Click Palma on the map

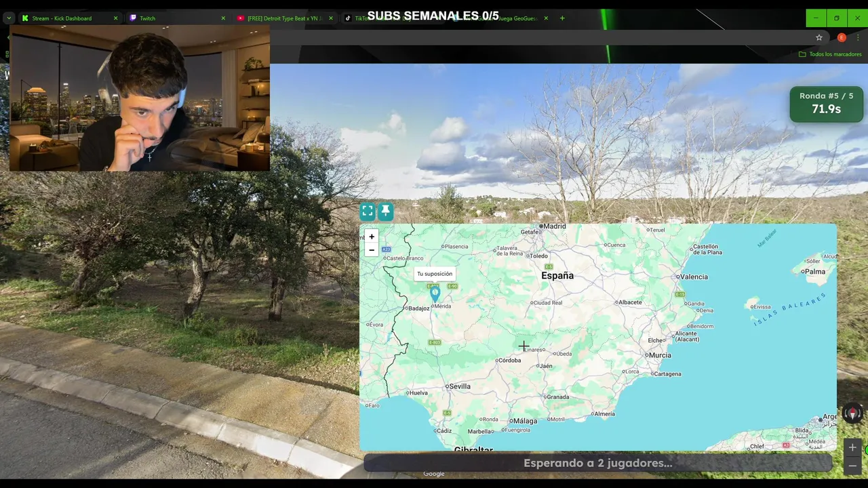point(814,272)
